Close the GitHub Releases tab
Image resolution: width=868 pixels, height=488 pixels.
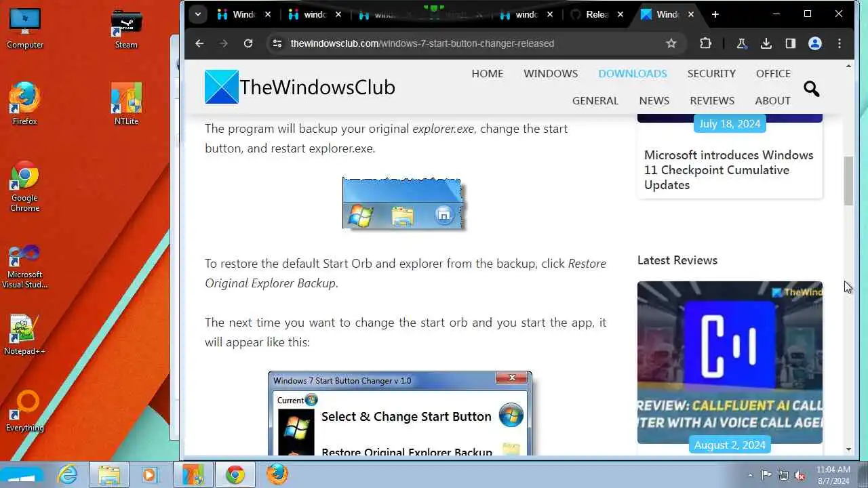(620, 14)
